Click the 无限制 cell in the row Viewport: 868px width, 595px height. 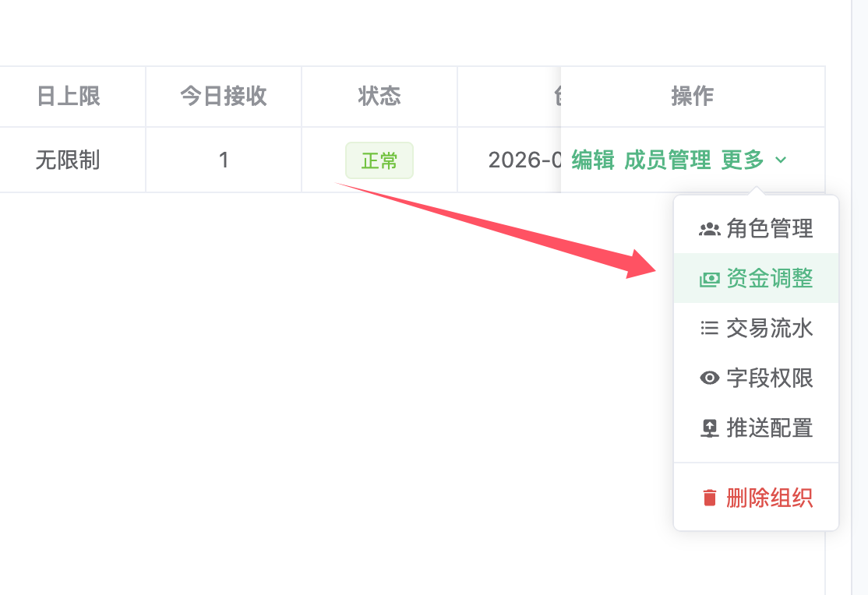[68, 160]
